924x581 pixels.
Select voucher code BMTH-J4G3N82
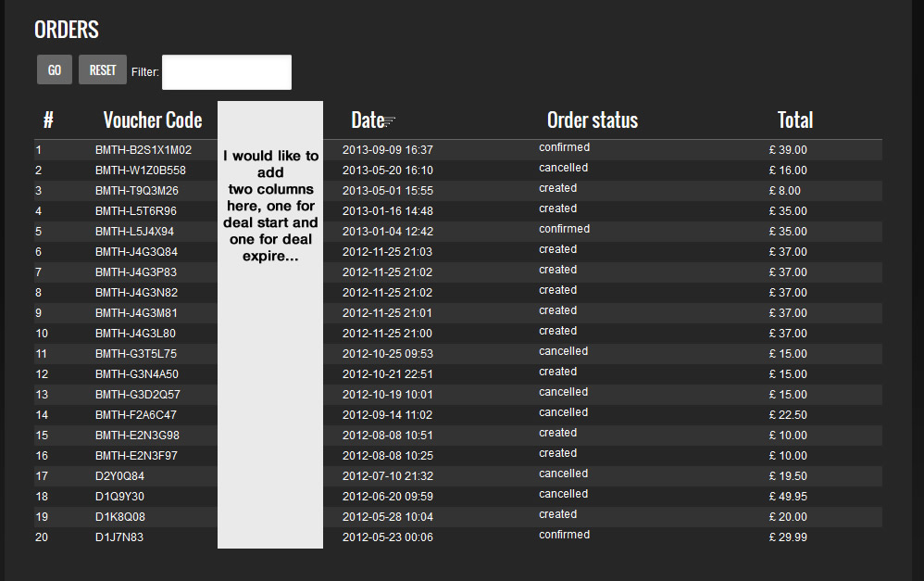[x=136, y=293]
